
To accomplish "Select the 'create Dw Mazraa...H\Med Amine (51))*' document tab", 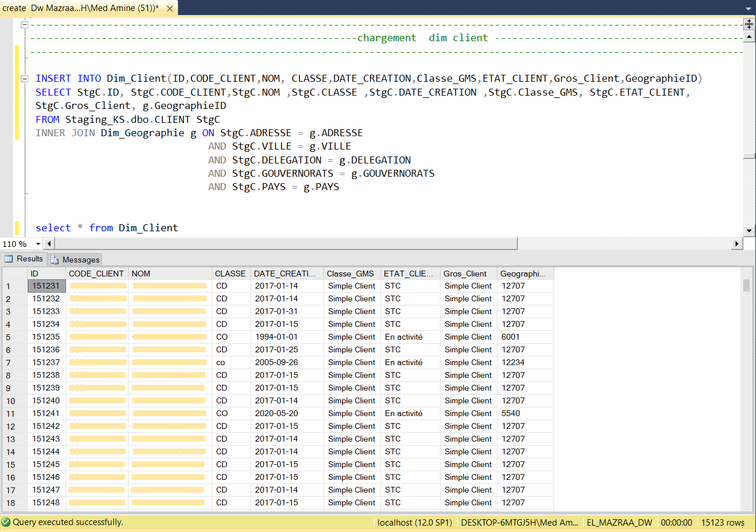I will (88, 8).
